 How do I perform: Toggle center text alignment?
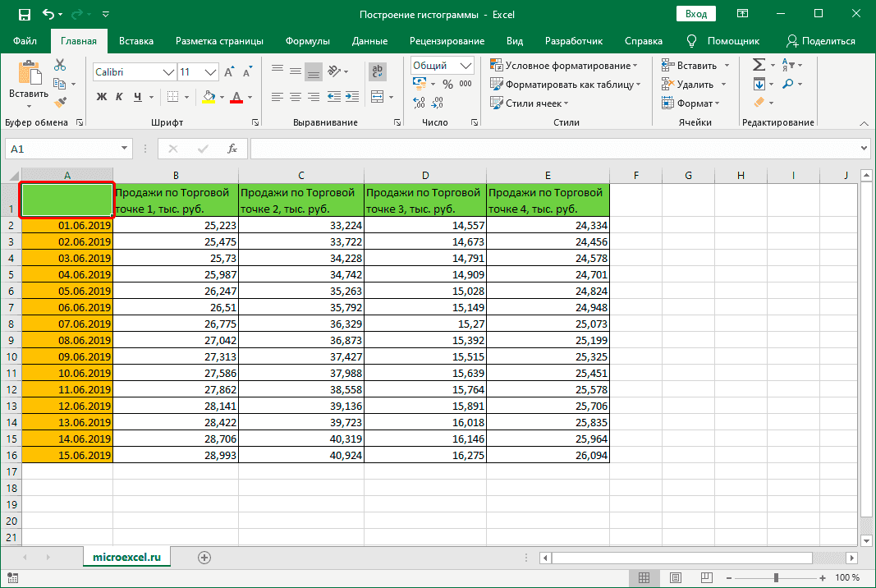pos(295,96)
